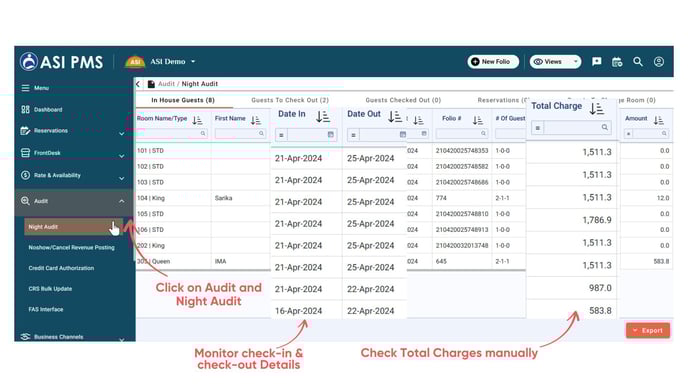Image resolution: width=688 pixels, height=387 pixels.
Task: Click amount value 12.0
Action: click(x=663, y=198)
